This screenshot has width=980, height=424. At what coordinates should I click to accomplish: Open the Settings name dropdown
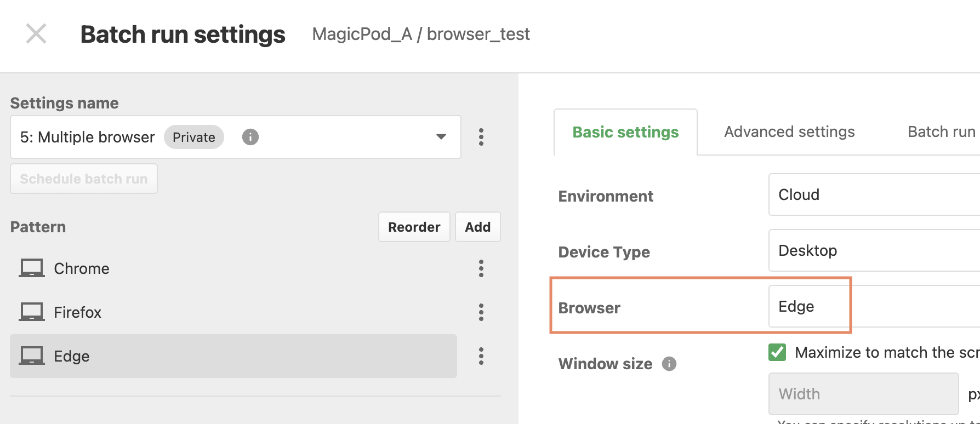[236, 137]
